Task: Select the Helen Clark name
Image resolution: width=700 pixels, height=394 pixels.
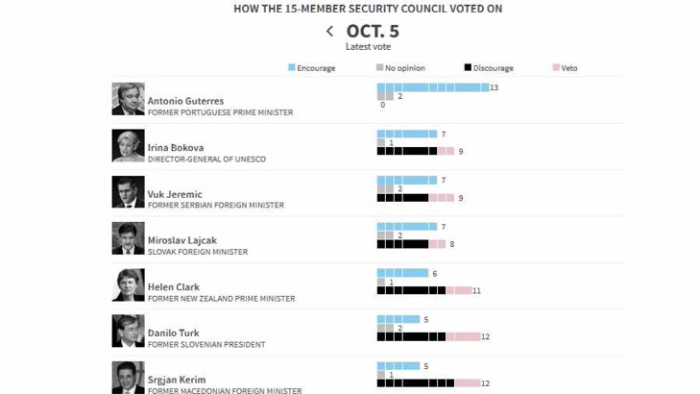Action: [174, 287]
